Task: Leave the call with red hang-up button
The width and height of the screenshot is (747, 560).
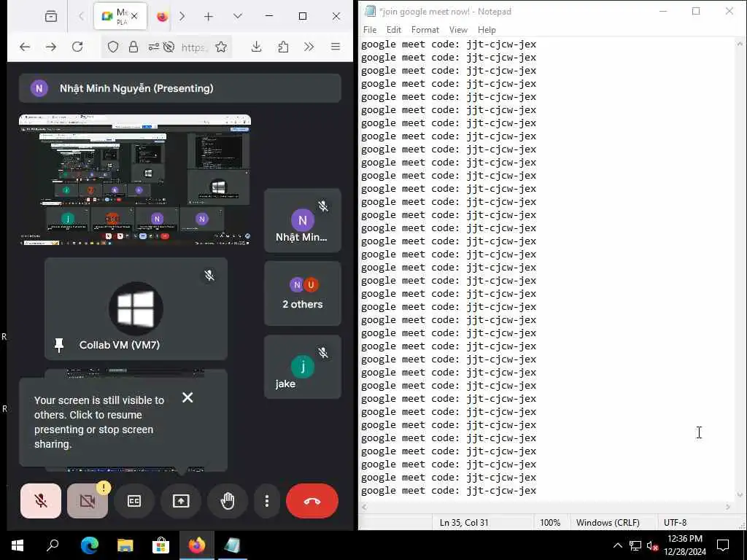Action: coord(312,501)
